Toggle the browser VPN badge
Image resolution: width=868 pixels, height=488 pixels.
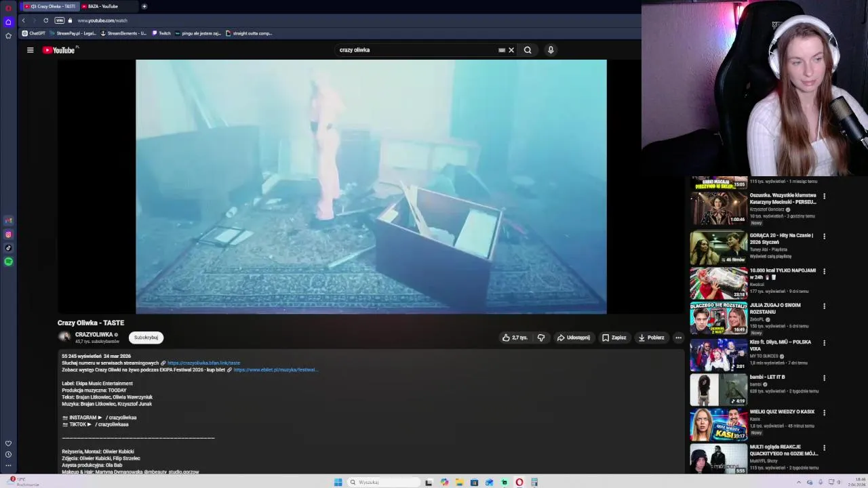[x=60, y=20]
